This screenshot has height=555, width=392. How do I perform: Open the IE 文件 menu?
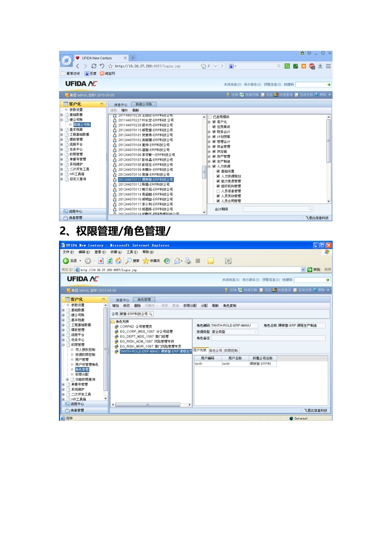(x=68, y=252)
